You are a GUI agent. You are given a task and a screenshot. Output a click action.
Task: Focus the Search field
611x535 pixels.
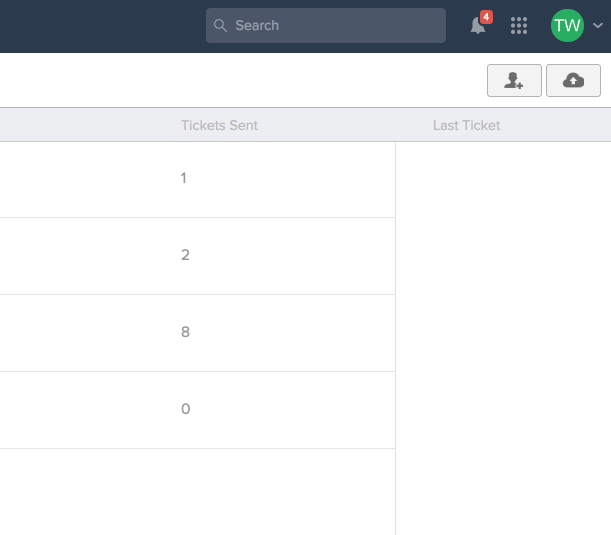coord(326,25)
